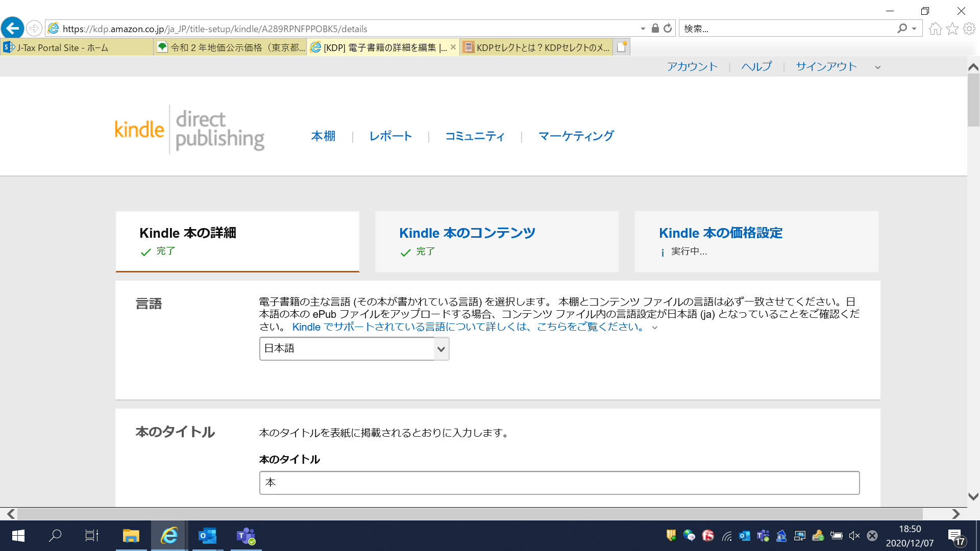Open the Kindle 本の価格設定 step
Viewport: 980px width, 551px height.
[x=756, y=241]
